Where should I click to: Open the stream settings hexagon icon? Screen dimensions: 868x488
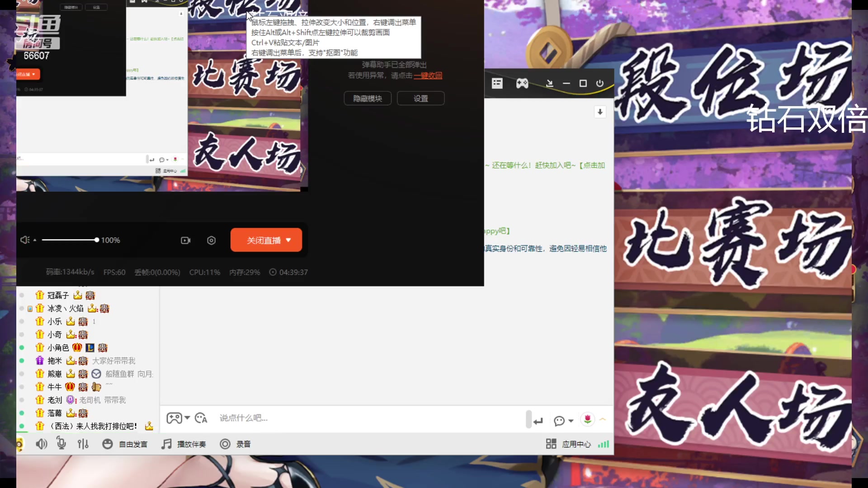click(x=211, y=240)
